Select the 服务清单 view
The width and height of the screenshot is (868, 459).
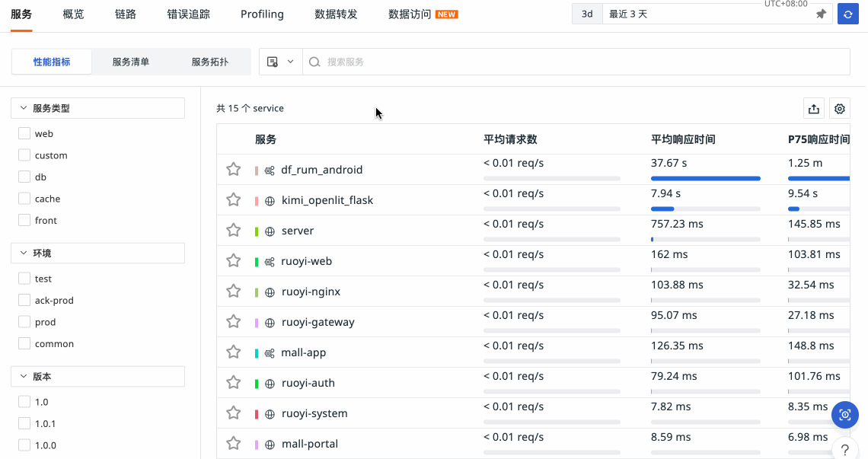pyautogui.click(x=131, y=62)
